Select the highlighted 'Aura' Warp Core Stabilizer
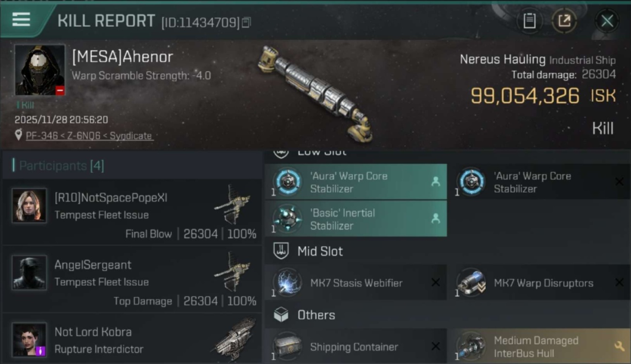The image size is (631, 364). pyautogui.click(x=356, y=182)
